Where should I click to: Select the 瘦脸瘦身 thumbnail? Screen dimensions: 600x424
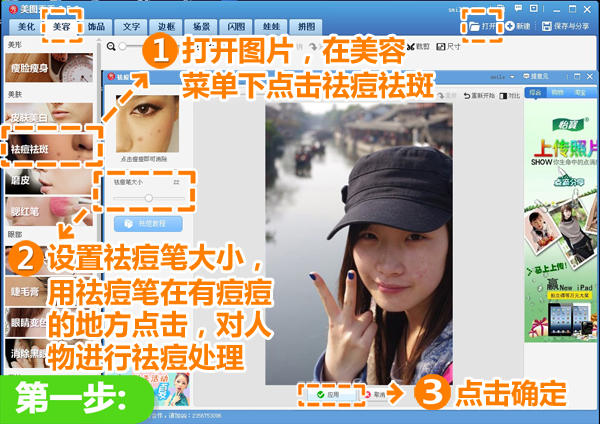(49, 68)
